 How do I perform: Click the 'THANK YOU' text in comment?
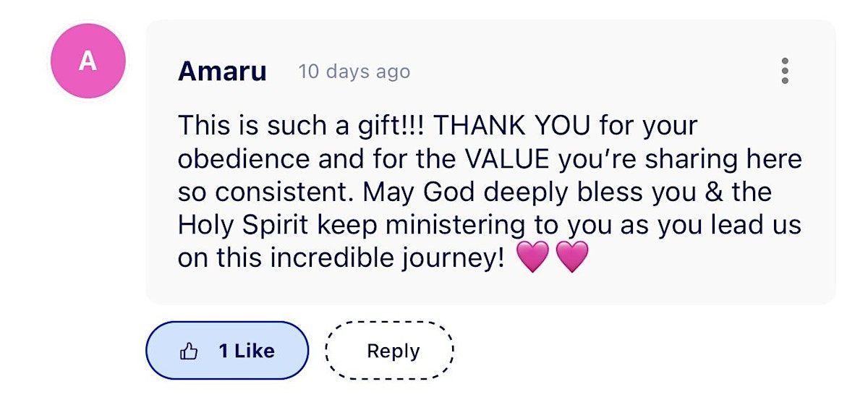(512, 126)
